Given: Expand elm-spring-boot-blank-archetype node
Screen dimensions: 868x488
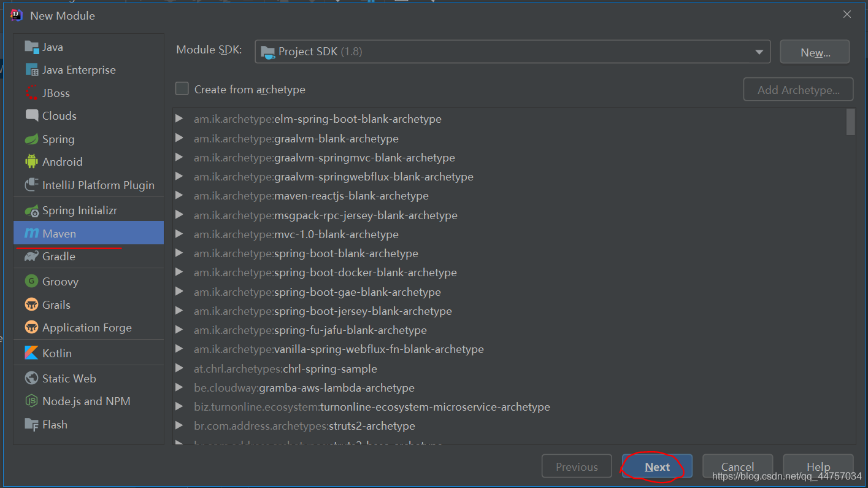Looking at the screenshot, I should [x=179, y=118].
